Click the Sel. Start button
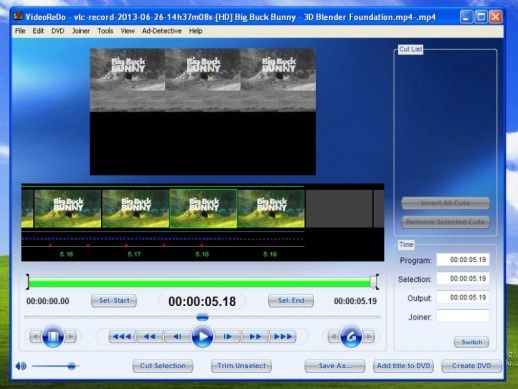Image resolution: width=518 pixels, height=389 pixels. point(114,301)
